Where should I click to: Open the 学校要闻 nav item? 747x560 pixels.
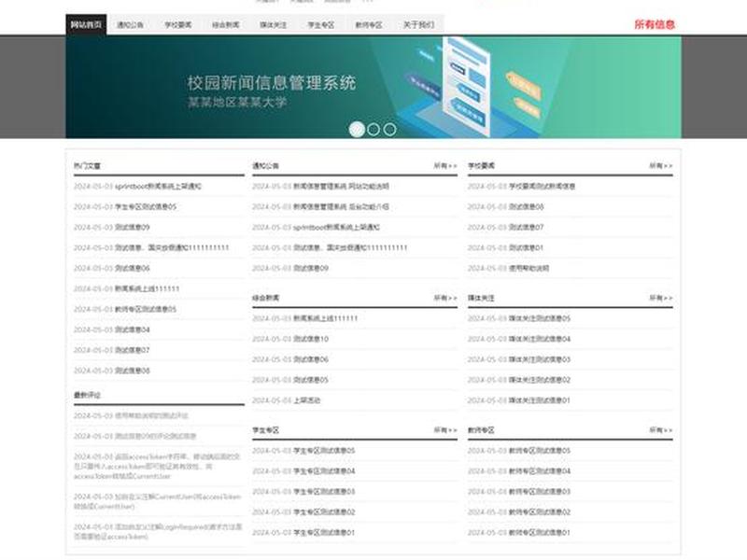177,25
